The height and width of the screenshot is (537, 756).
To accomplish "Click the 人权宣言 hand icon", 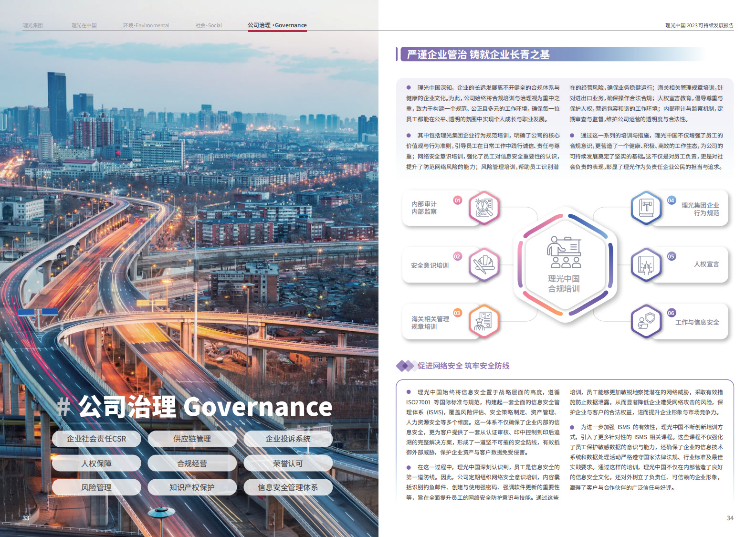I will (646, 264).
